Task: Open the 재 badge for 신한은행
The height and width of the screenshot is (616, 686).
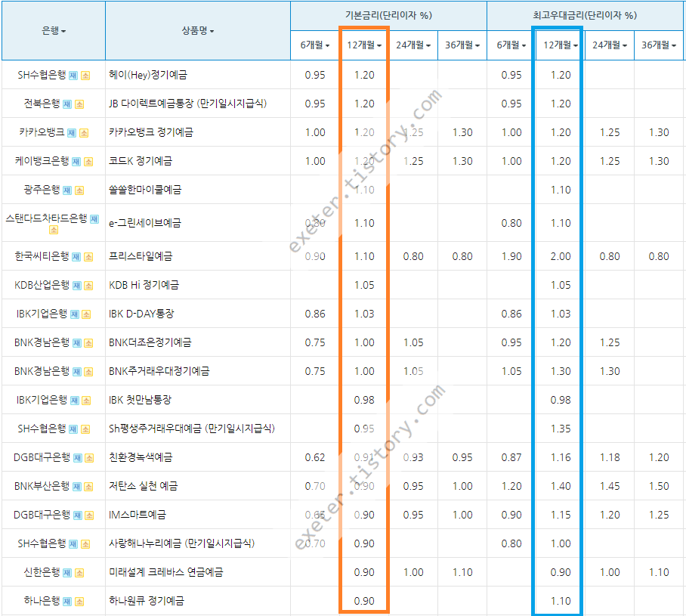Action: (x=67, y=573)
